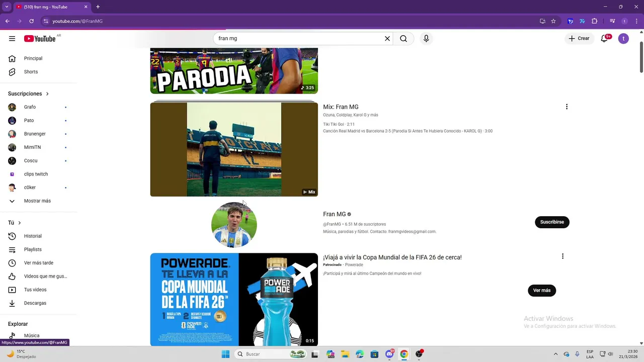Expand the Tú section header
The image size is (644, 362).
15,223
